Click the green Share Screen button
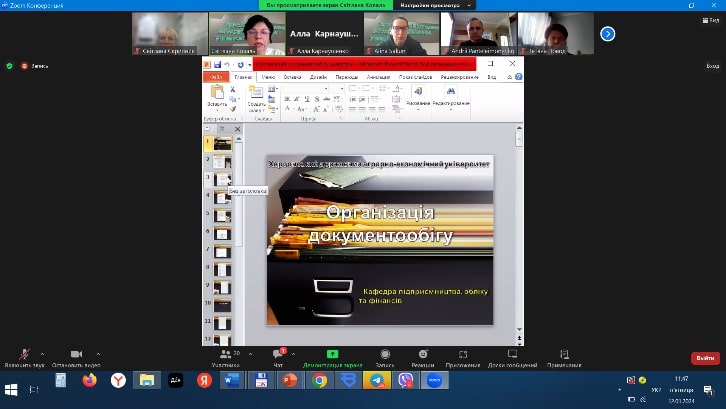Screen dimensions: 726x409 click(x=332, y=358)
